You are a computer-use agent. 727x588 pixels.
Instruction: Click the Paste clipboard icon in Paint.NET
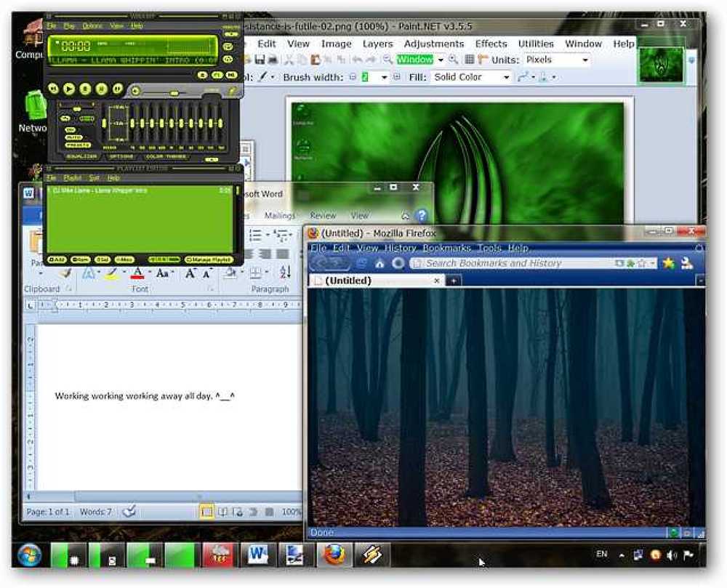(316, 60)
